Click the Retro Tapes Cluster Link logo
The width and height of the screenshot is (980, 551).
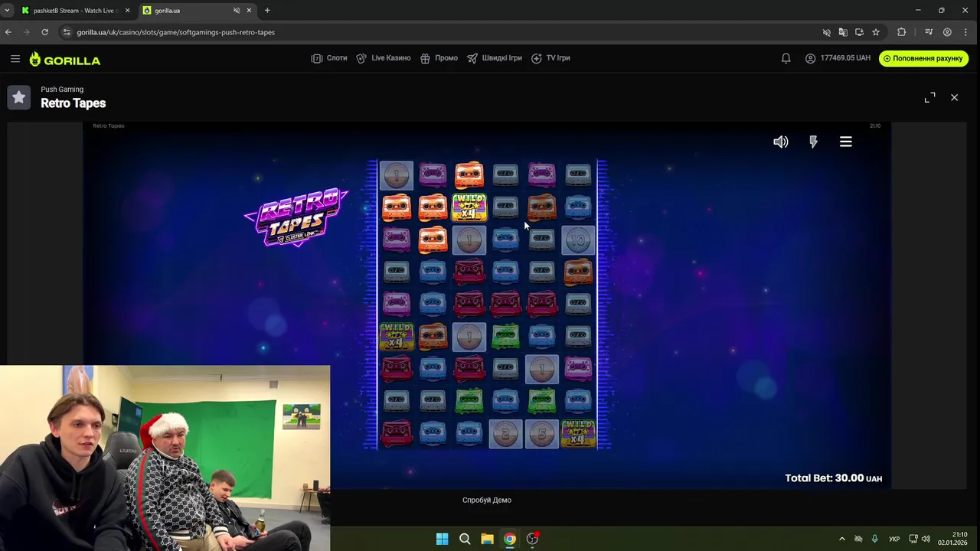(x=297, y=217)
